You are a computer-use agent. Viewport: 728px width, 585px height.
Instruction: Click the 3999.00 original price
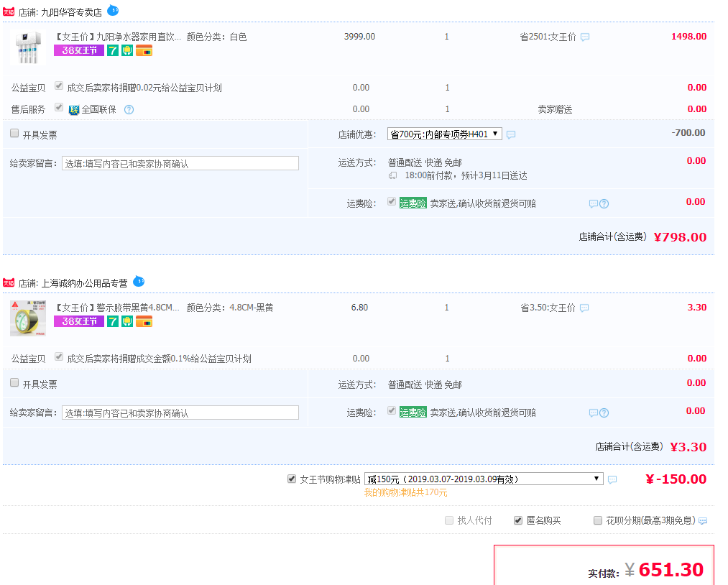tap(359, 37)
